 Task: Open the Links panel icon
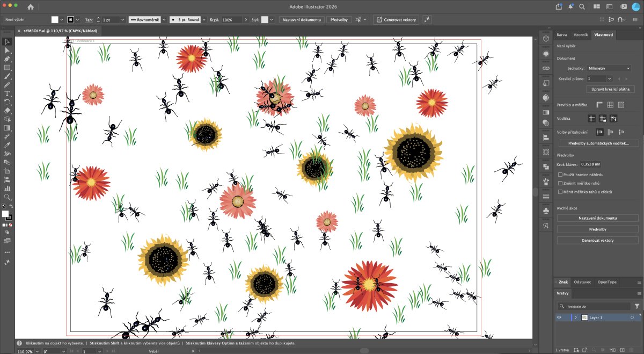546,68
